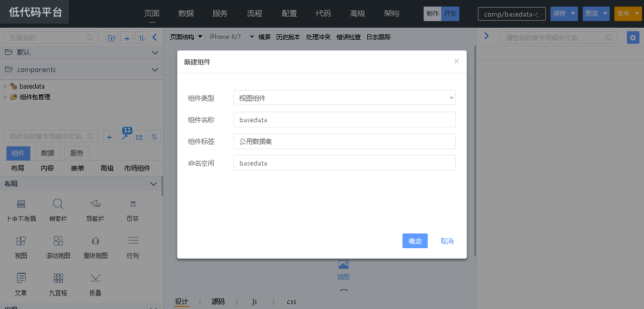Open property settings gear icon

pos(633,38)
